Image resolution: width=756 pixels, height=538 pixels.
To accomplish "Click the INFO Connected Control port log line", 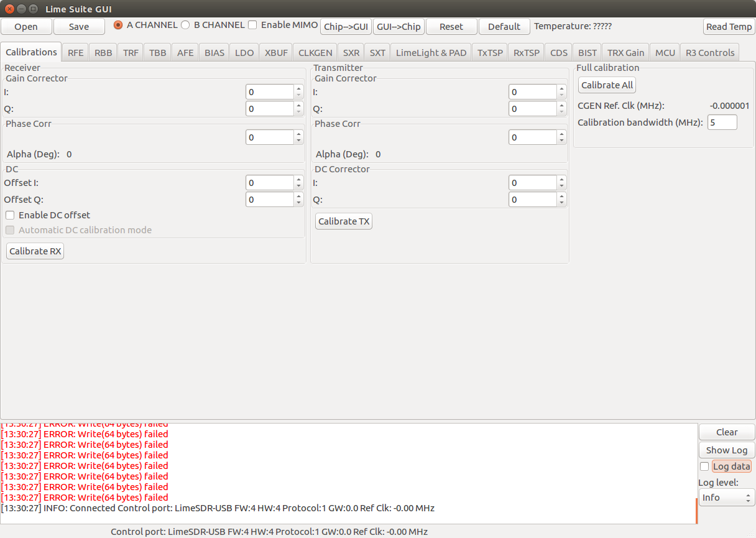I will tap(218, 508).
